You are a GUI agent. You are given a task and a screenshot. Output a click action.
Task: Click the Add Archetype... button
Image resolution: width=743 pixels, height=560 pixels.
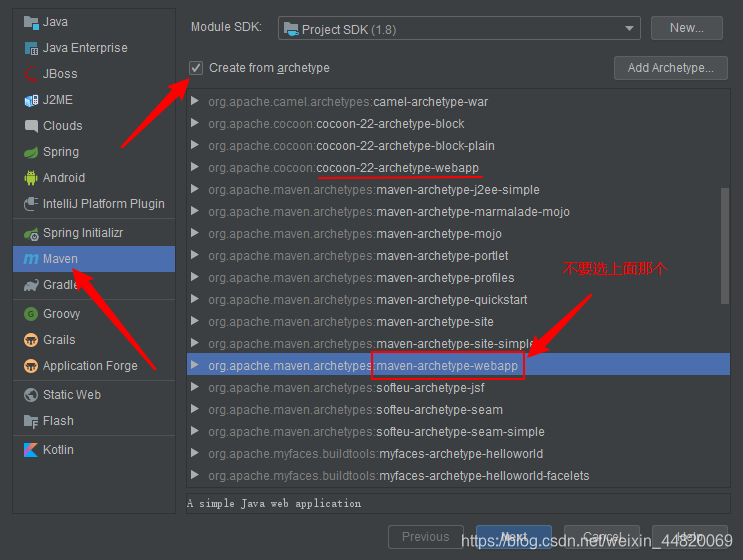point(671,68)
